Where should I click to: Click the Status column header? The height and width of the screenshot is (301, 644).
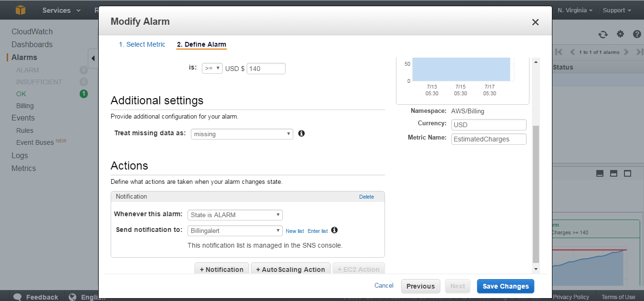tap(563, 67)
